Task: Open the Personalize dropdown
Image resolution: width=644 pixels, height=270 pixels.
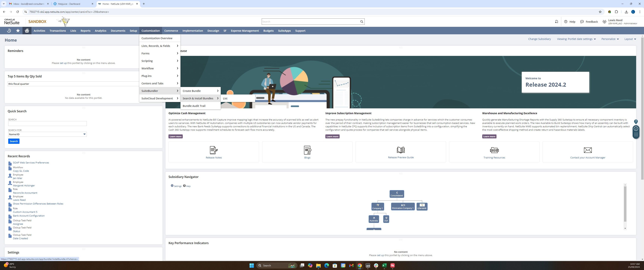Action: 610,39
